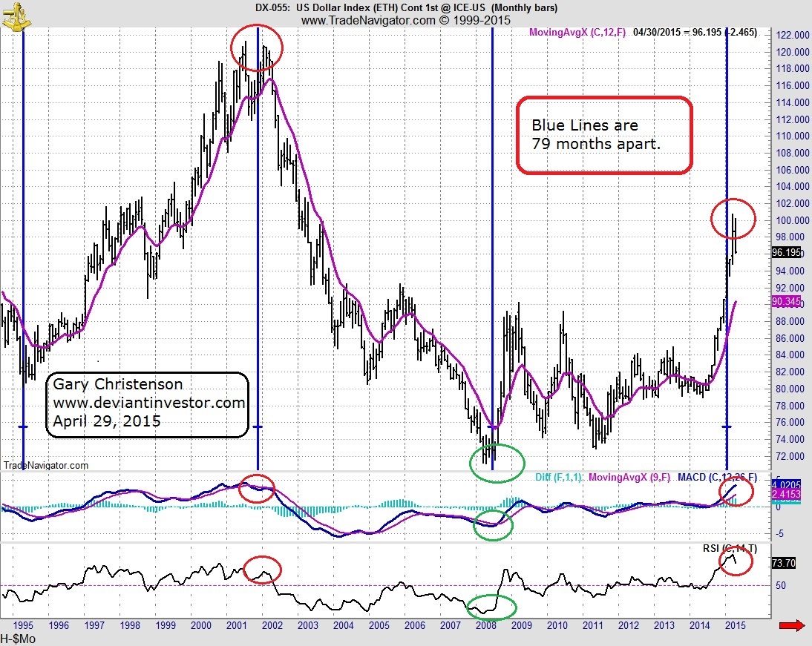Select the green circle at the 2008 price bottom
812x646 pixels.
coord(497,464)
